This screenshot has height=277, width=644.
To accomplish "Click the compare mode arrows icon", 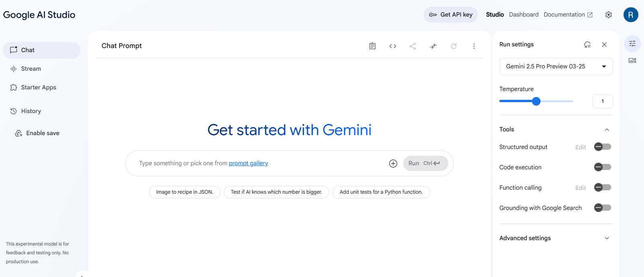I will (x=433, y=45).
